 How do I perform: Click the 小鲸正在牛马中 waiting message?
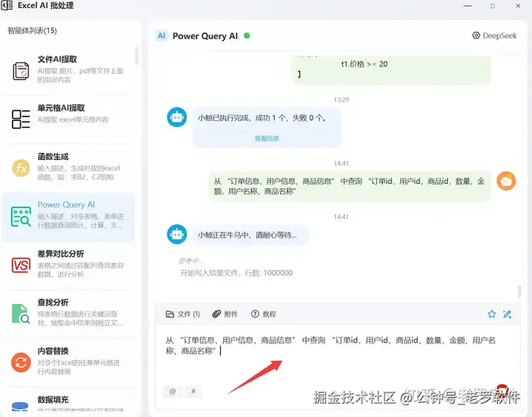click(x=250, y=235)
